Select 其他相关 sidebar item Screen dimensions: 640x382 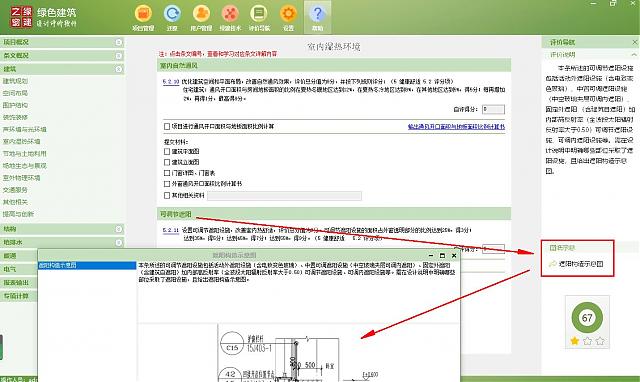point(16,202)
